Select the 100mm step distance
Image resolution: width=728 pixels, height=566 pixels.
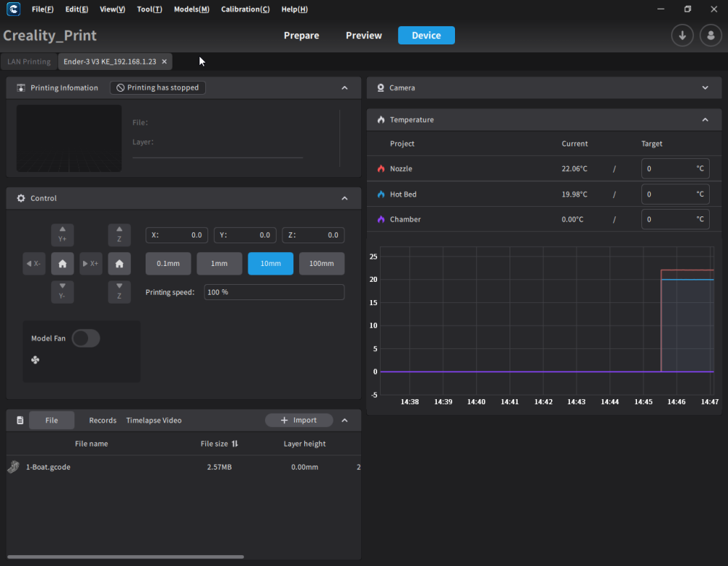tap(321, 264)
